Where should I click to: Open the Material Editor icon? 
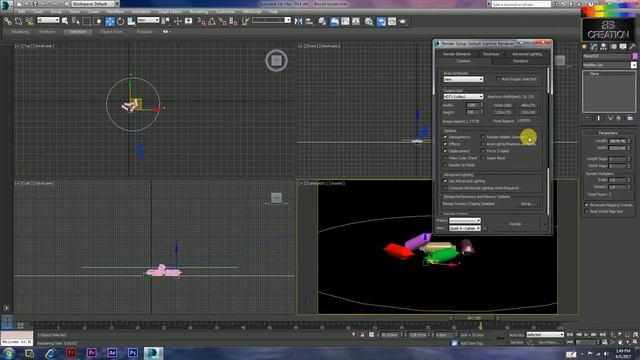point(369,21)
